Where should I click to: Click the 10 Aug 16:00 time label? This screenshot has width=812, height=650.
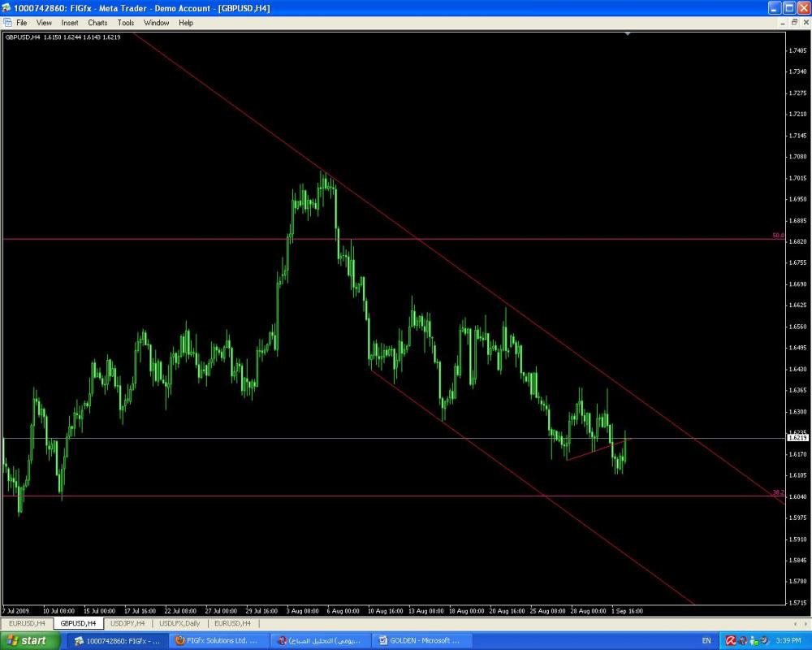[x=385, y=611]
